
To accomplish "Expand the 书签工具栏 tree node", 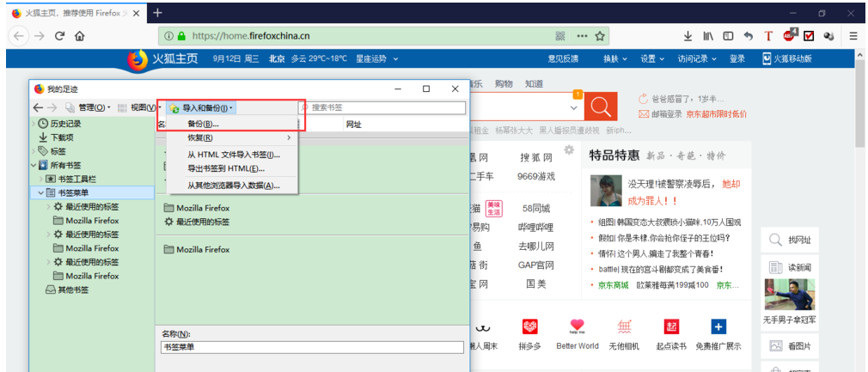I will (x=41, y=179).
